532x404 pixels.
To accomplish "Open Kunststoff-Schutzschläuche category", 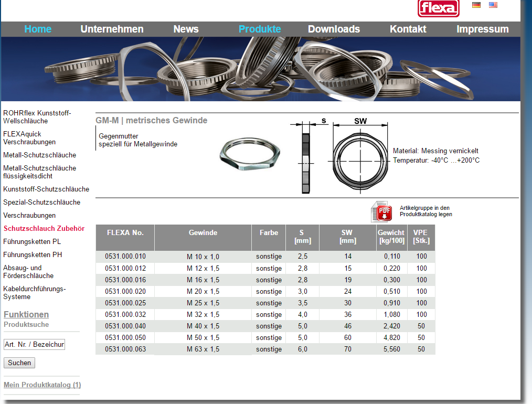I will pyautogui.click(x=46, y=189).
